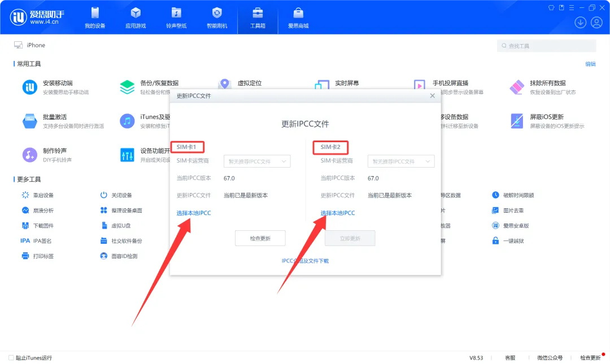The height and width of the screenshot is (364, 610).
Task: Open the 抹除所有数据 tool icon
Action: (x=517, y=87)
